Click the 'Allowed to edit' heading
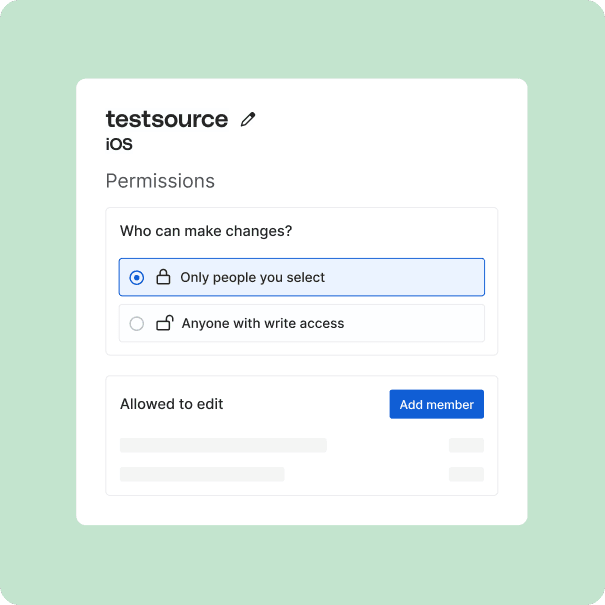The height and width of the screenshot is (605, 605). click(172, 404)
